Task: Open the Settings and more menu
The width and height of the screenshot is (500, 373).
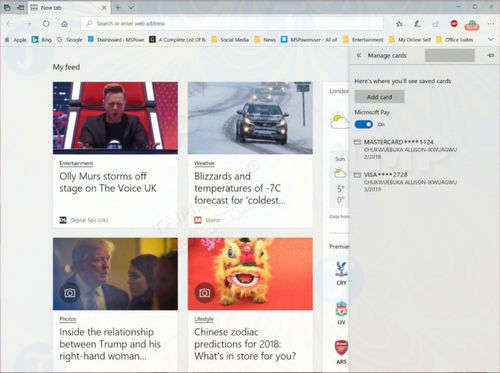Action: tap(491, 24)
